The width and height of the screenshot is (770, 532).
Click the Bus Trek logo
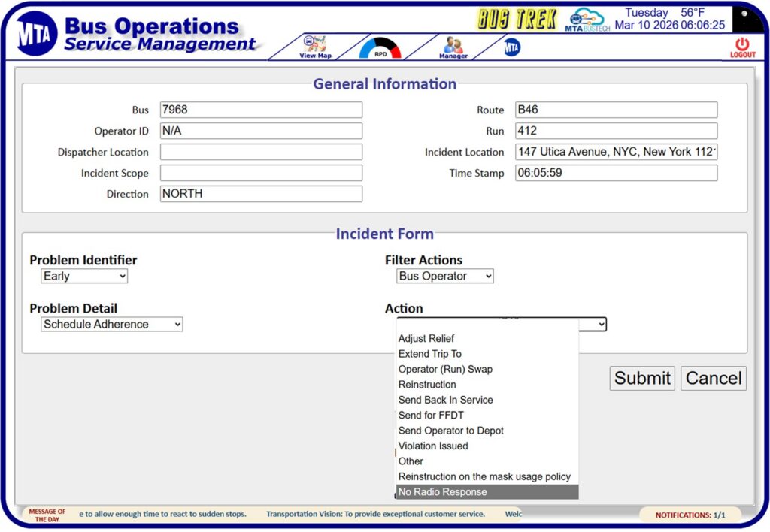click(x=517, y=20)
